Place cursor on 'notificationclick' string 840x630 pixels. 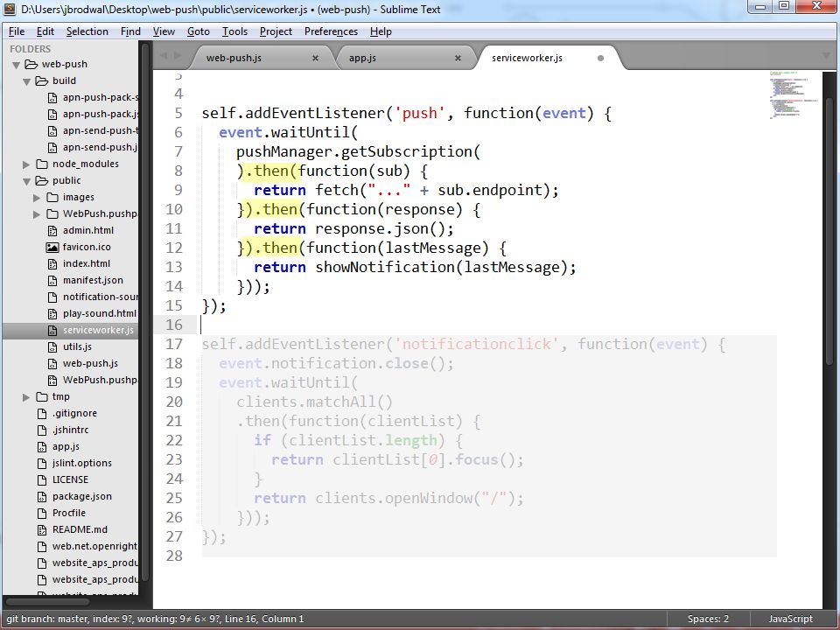coord(477,344)
